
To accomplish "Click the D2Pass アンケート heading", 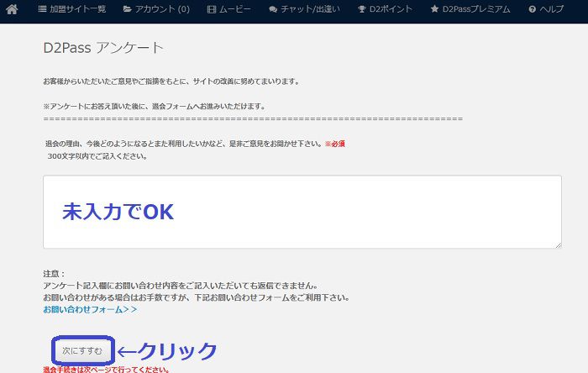I will pos(103,48).
